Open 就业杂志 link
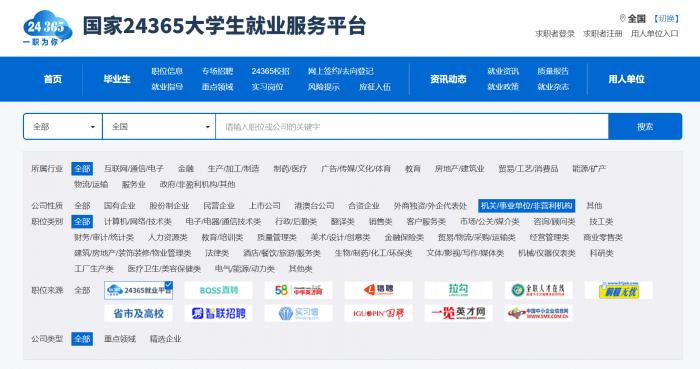The image size is (700, 369). [553, 87]
